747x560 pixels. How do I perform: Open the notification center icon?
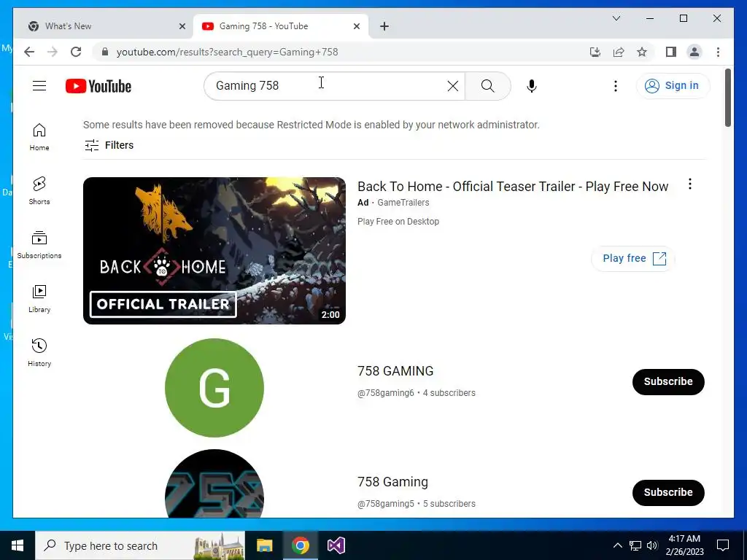(x=723, y=545)
